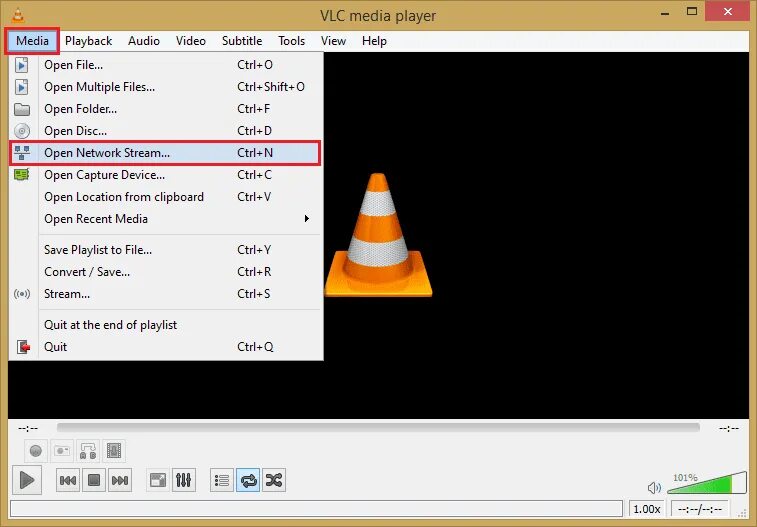The image size is (757, 527).
Task: Select Convert / Save... entry
Action: 166,272
